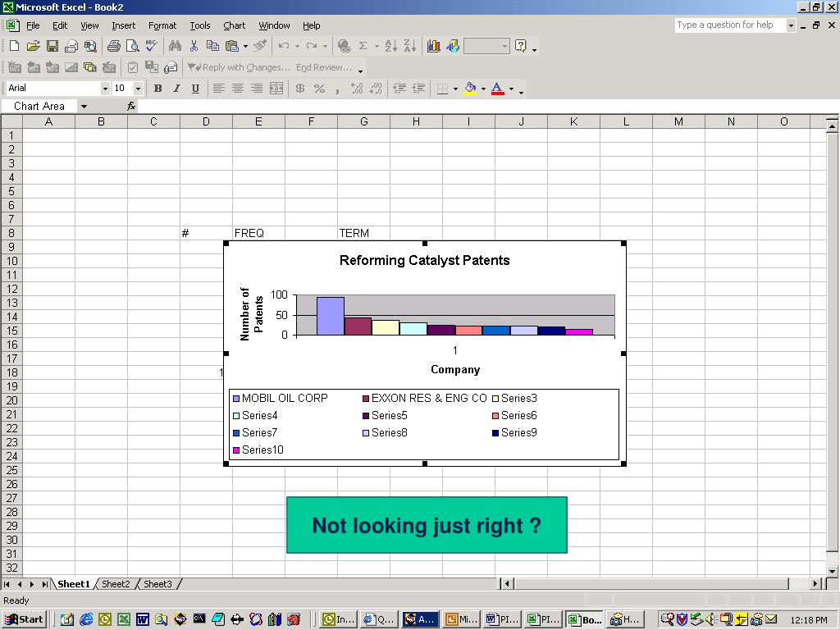Click the Sort Descending icon
The height and width of the screenshot is (630, 840).
pyautogui.click(x=410, y=46)
